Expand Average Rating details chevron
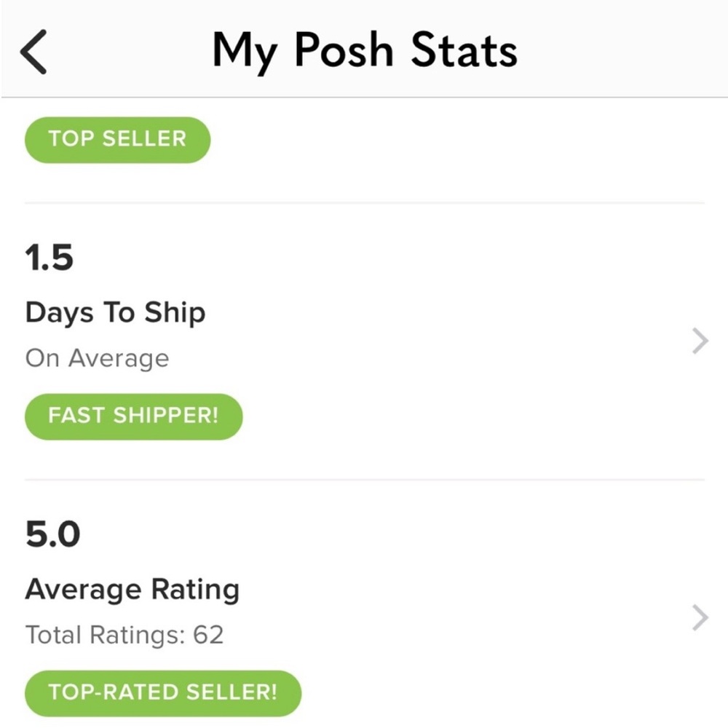Viewport: 728px width, 728px height. pyautogui.click(x=700, y=617)
